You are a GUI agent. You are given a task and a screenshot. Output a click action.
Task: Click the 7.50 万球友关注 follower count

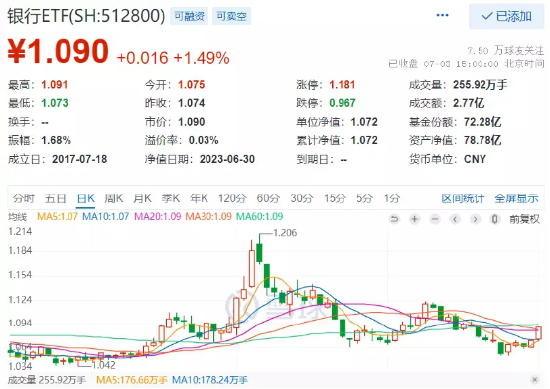coord(506,51)
